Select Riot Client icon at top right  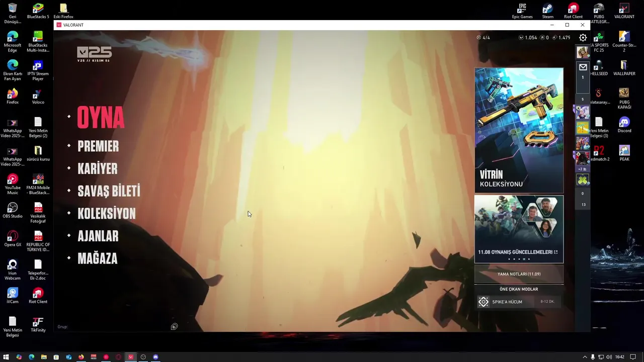(x=573, y=11)
